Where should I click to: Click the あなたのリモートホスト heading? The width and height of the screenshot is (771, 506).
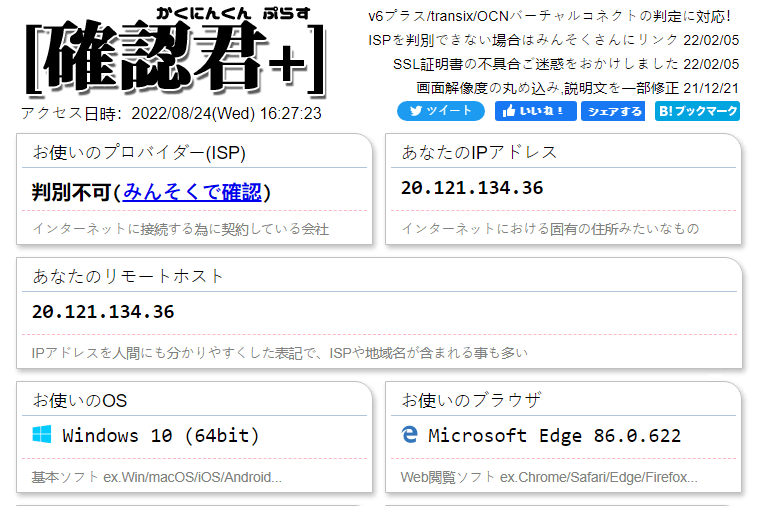[128, 276]
